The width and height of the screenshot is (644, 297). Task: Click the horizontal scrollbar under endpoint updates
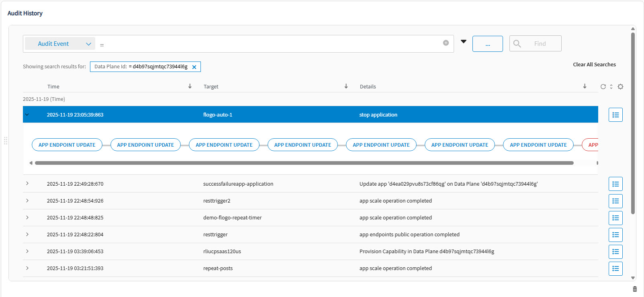coord(304,163)
